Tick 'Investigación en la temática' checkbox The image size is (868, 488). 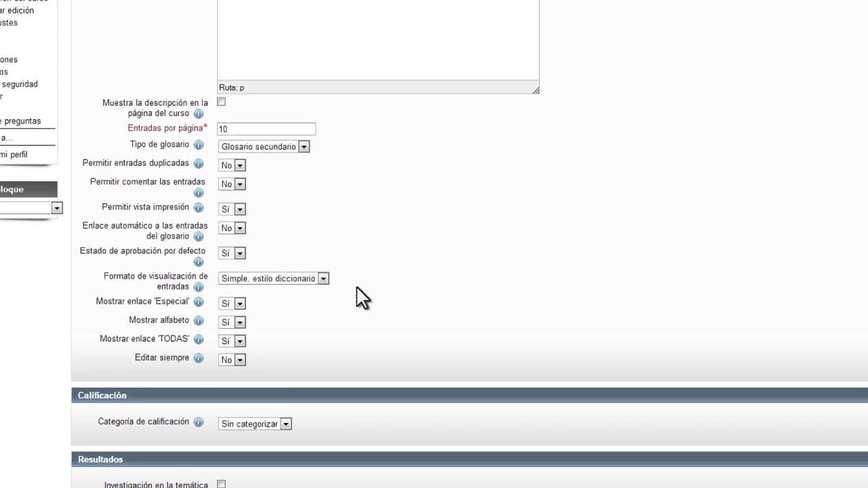coord(221,484)
